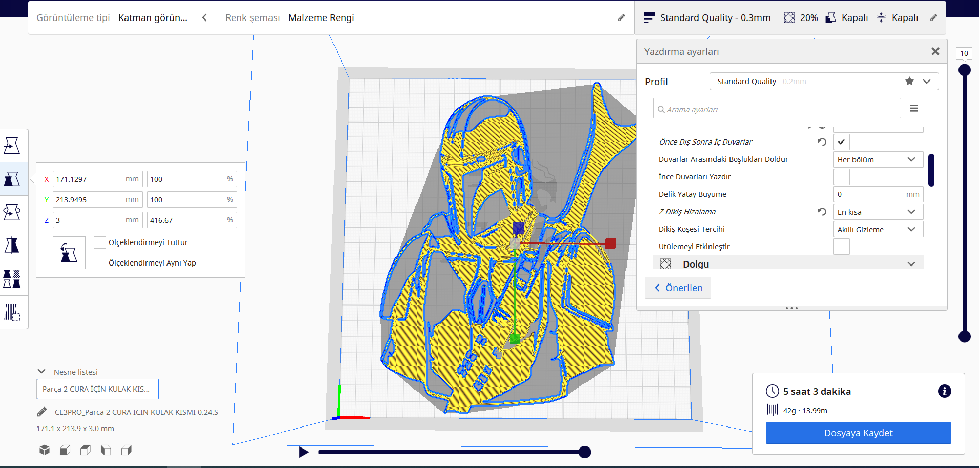Enable İnce Duvarları Yazdır checkbox
This screenshot has width=980, height=468.
click(x=842, y=177)
